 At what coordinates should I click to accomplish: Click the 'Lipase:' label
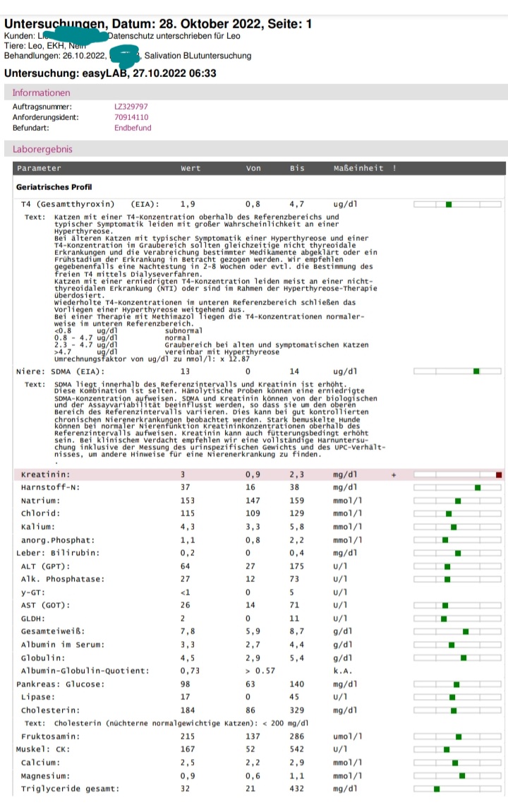coord(38,697)
